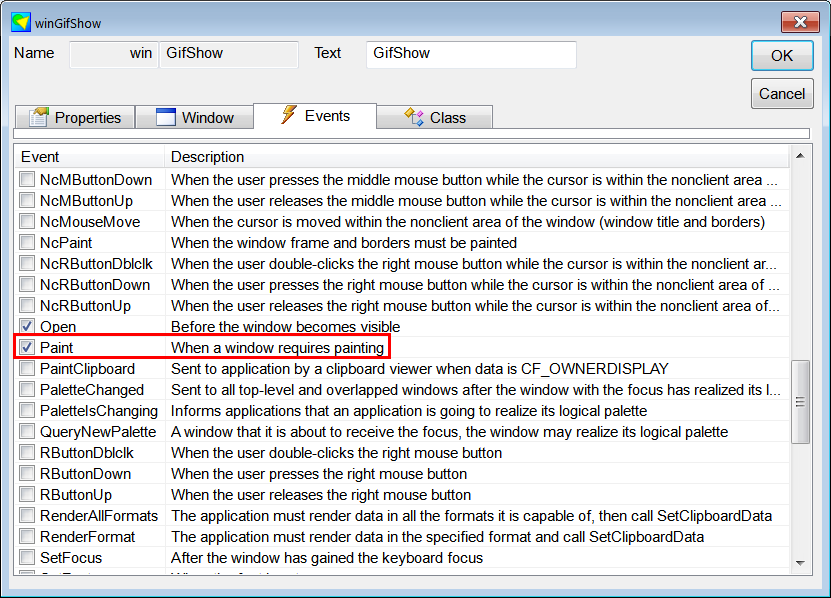Screen dimensions: 831x598
Task: Select 'When the user releases the right mouse button' description
Action: (x=321, y=495)
